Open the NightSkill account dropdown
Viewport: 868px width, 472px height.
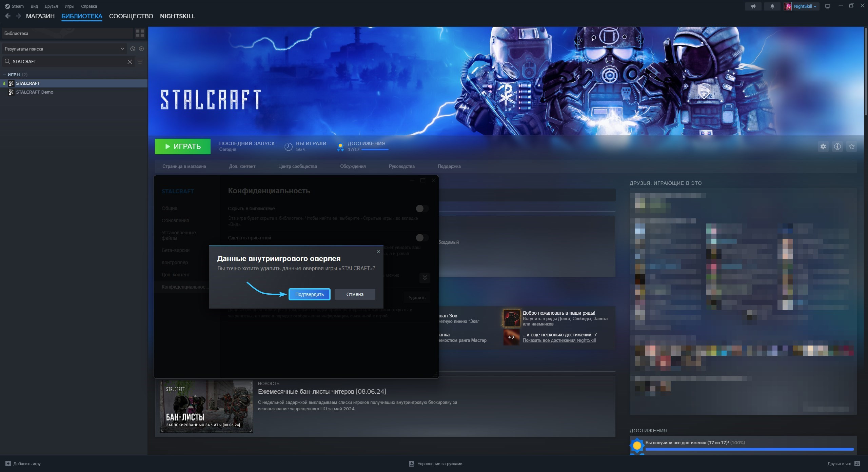pyautogui.click(x=805, y=6)
